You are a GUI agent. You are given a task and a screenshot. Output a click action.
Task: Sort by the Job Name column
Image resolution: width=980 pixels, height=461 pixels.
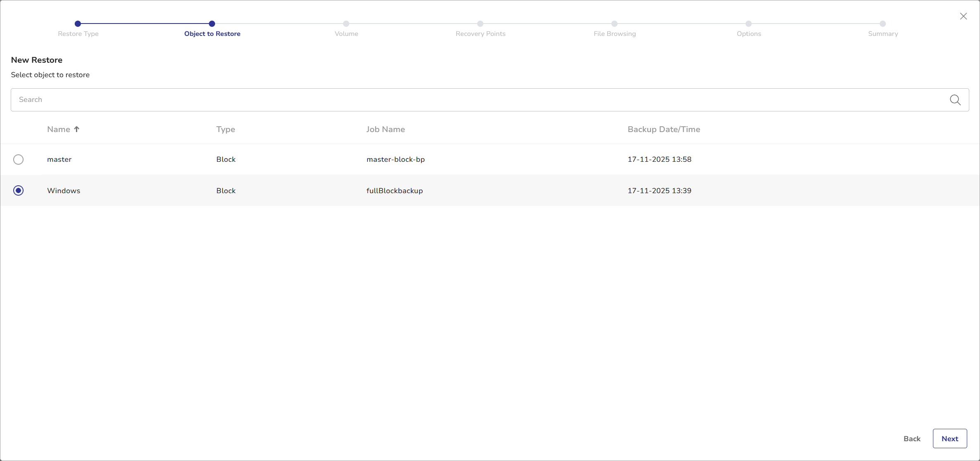[x=385, y=129]
